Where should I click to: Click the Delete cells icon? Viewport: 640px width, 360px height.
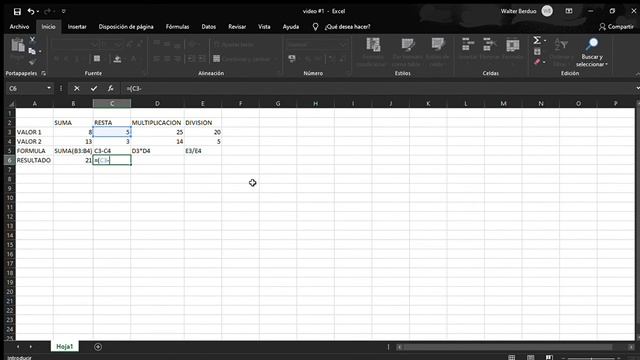(489, 44)
